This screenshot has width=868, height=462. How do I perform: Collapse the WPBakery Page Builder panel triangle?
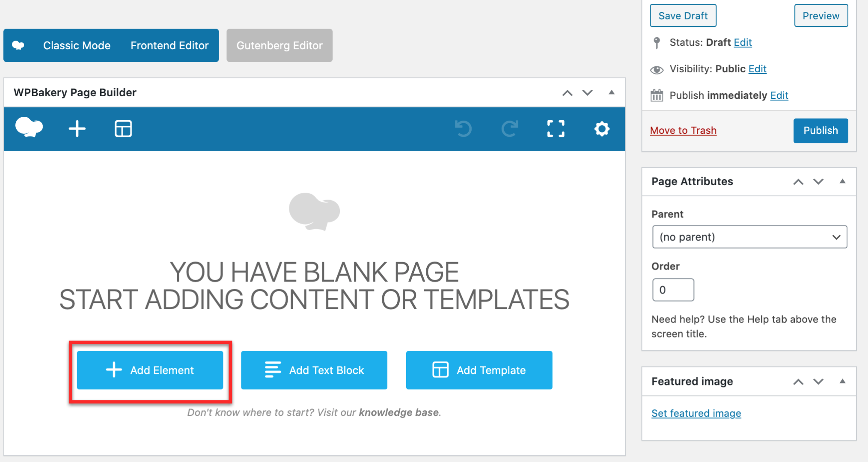612,92
